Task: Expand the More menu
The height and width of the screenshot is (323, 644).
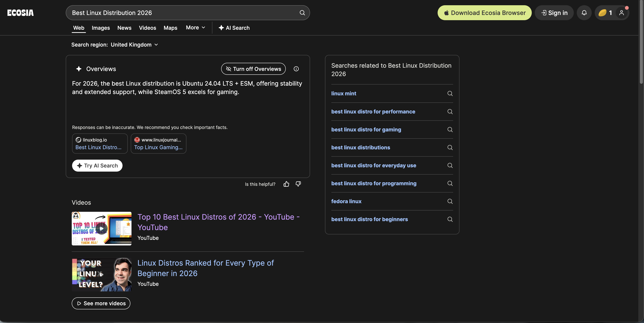Action: 196,27
